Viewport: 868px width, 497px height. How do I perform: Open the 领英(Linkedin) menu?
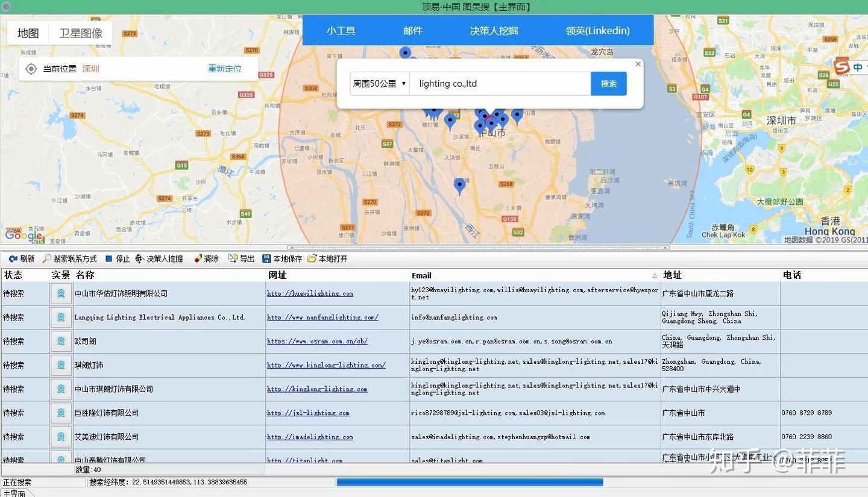(x=597, y=30)
